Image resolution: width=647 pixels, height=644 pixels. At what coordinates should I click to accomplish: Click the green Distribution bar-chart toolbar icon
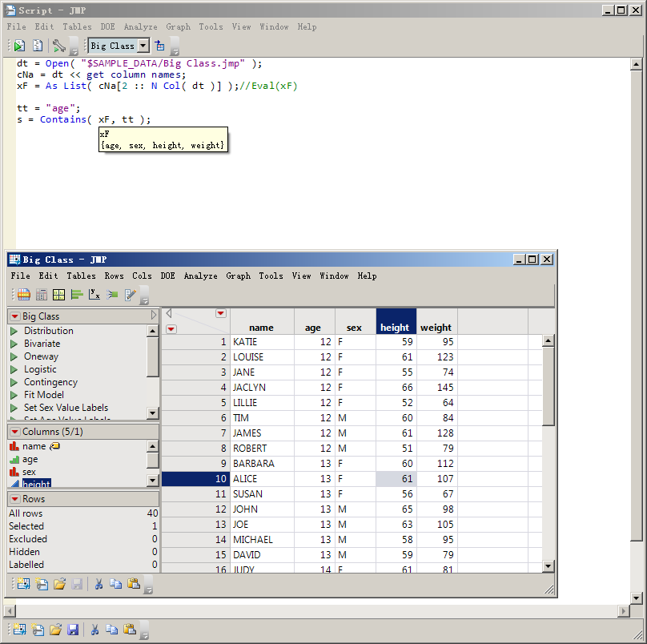(x=77, y=294)
